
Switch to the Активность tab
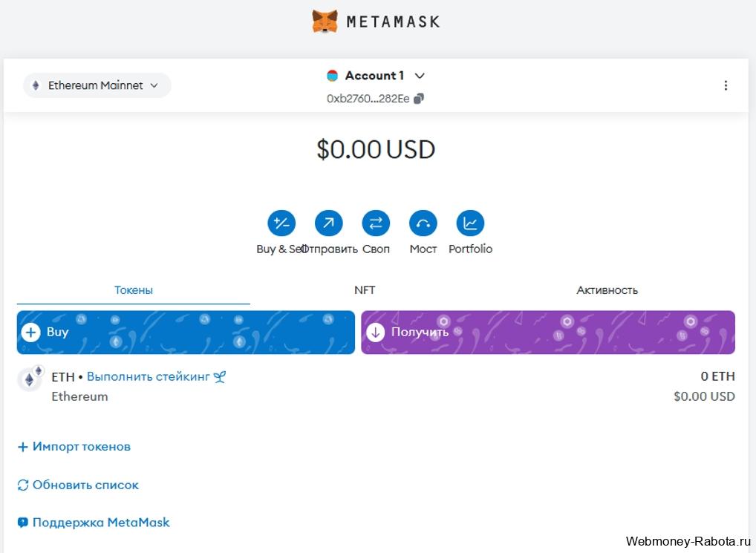coord(607,290)
